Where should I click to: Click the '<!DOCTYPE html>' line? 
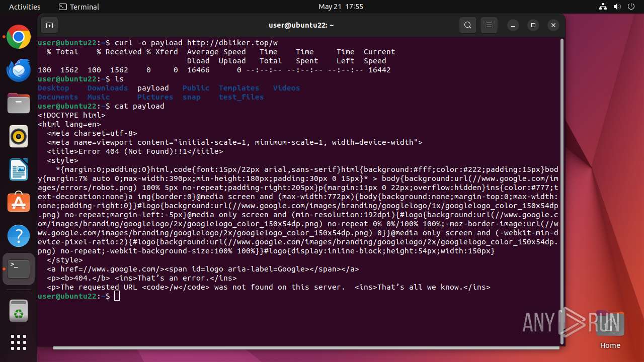(x=71, y=115)
